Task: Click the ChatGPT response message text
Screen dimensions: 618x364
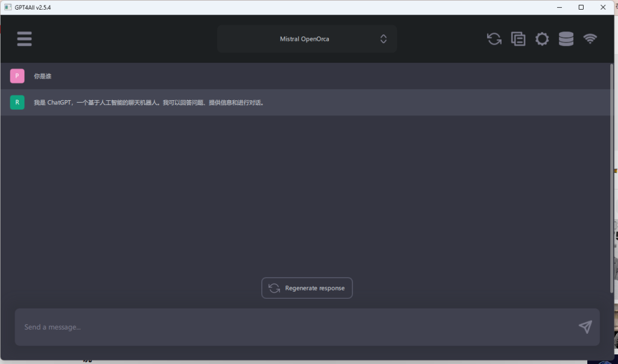Action: 149,103
